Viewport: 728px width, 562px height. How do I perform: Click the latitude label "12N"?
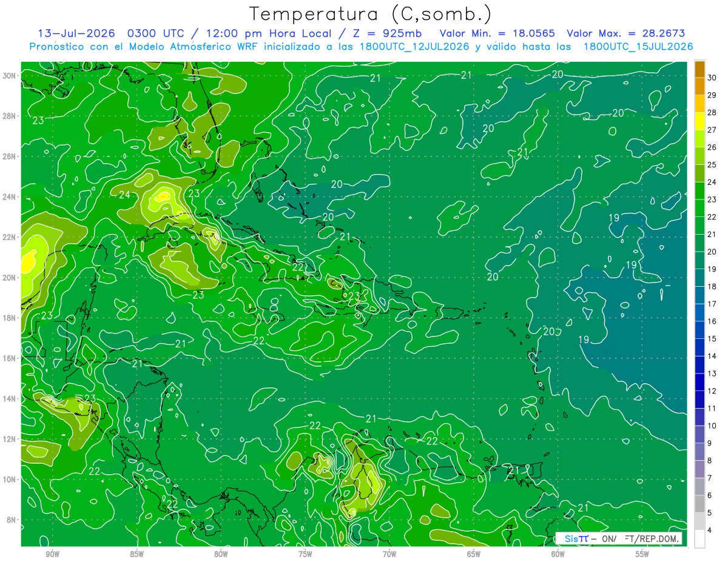(10, 439)
